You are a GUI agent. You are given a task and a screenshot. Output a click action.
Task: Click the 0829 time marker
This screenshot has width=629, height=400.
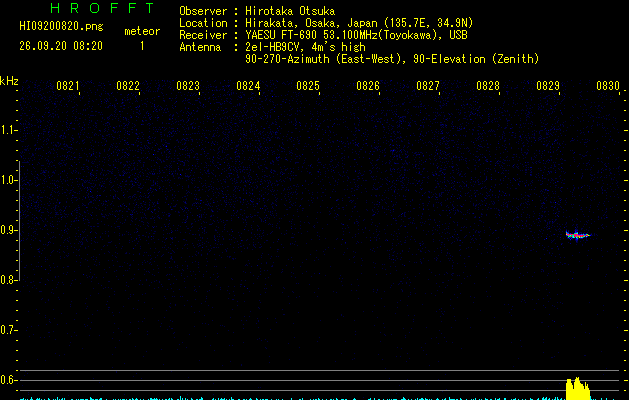(548, 86)
